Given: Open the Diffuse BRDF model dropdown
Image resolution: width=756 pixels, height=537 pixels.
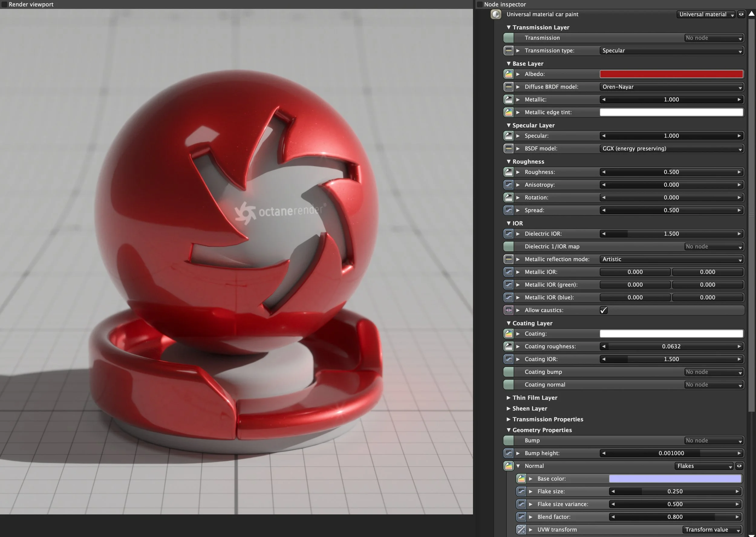Looking at the screenshot, I should pyautogui.click(x=671, y=87).
